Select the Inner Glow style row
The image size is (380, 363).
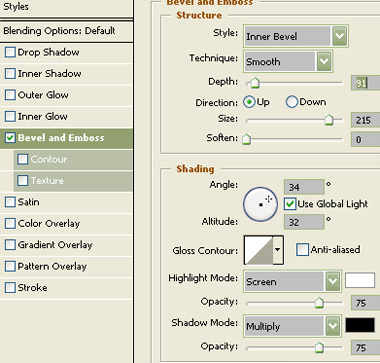pyautogui.click(x=66, y=116)
